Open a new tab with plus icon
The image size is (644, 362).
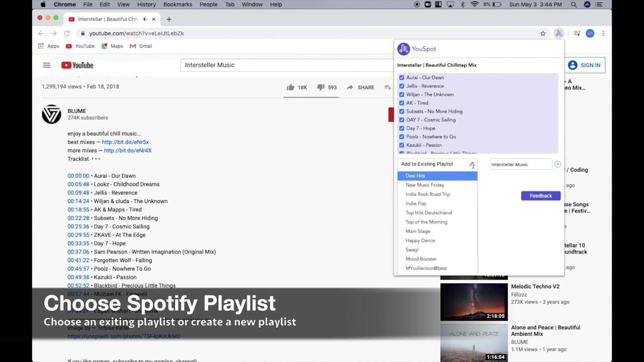(x=169, y=20)
